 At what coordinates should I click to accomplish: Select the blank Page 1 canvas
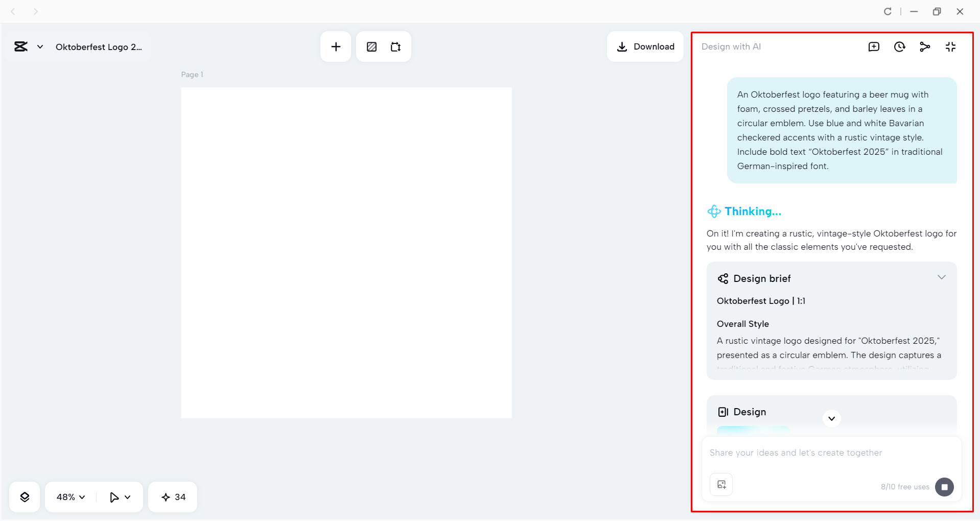[346, 253]
